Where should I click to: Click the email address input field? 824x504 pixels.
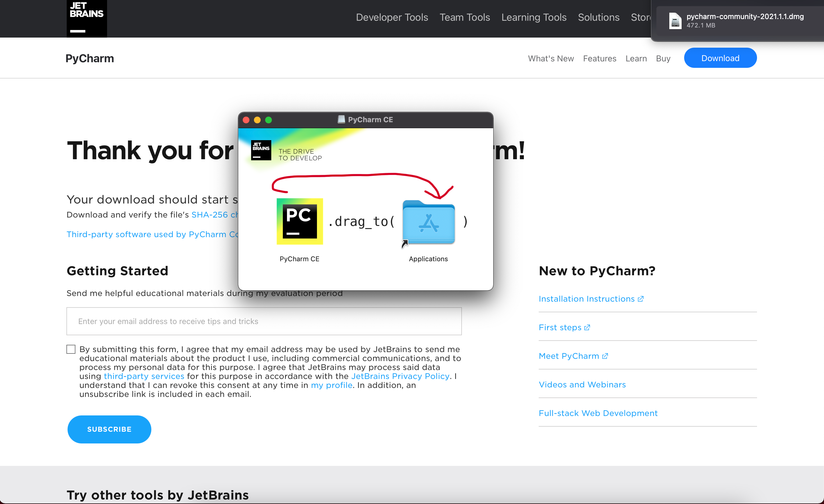tap(264, 321)
